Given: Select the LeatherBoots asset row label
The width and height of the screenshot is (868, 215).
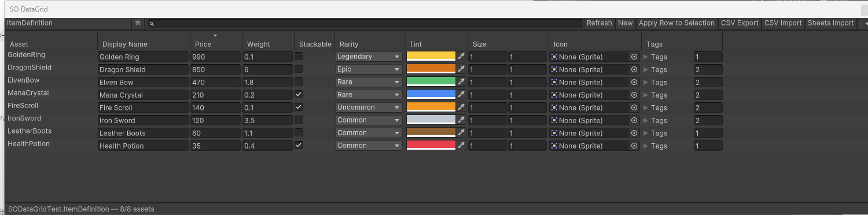Looking at the screenshot, I should (x=30, y=131).
